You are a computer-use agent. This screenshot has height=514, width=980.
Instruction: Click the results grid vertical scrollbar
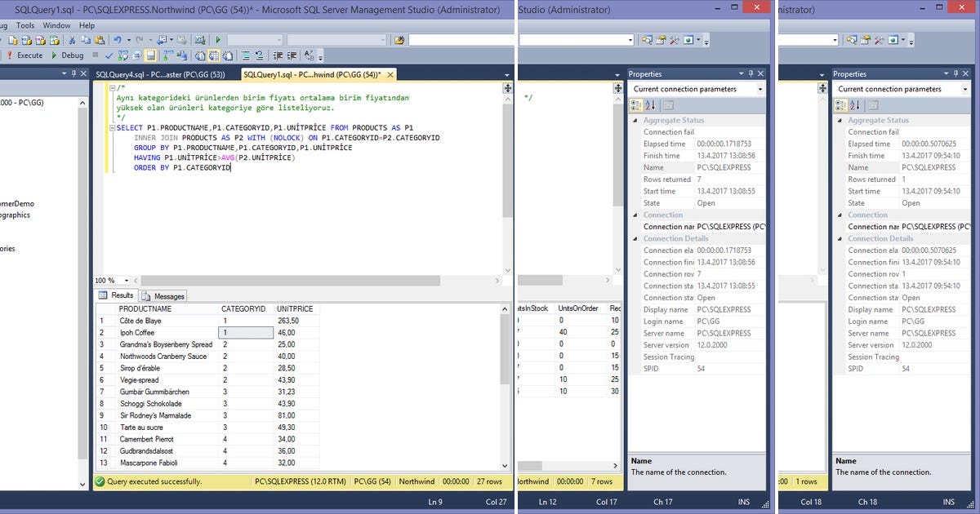click(506, 387)
